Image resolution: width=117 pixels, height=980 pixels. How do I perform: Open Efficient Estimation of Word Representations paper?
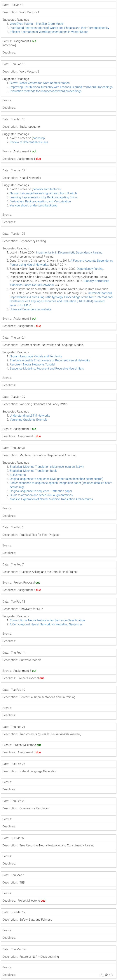[x=49, y=32]
